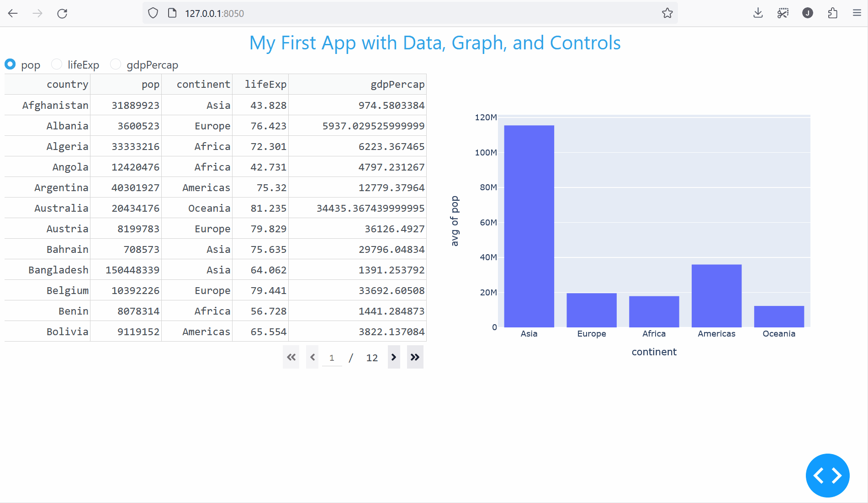Screen dimensions: 868x503
Task: Jump to first table page
Action: (x=291, y=357)
